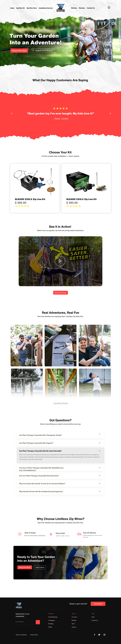Viewport: 121px width, 644px height.
Task: Open the Reviews menu item
Action: [82, 8]
